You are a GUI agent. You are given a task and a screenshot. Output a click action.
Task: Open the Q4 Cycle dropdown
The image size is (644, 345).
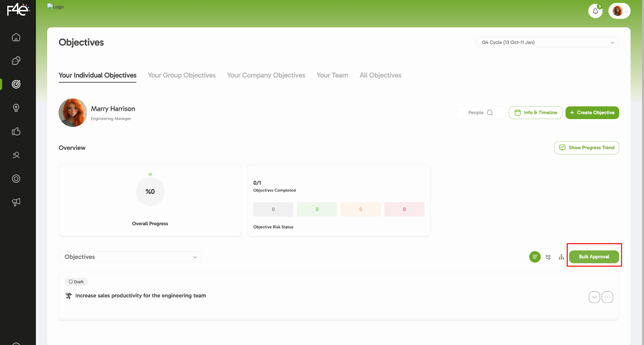click(x=547, y=42)
